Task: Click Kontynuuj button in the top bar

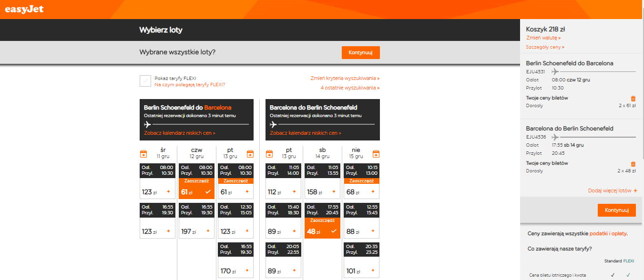Action: click(360, 52)
